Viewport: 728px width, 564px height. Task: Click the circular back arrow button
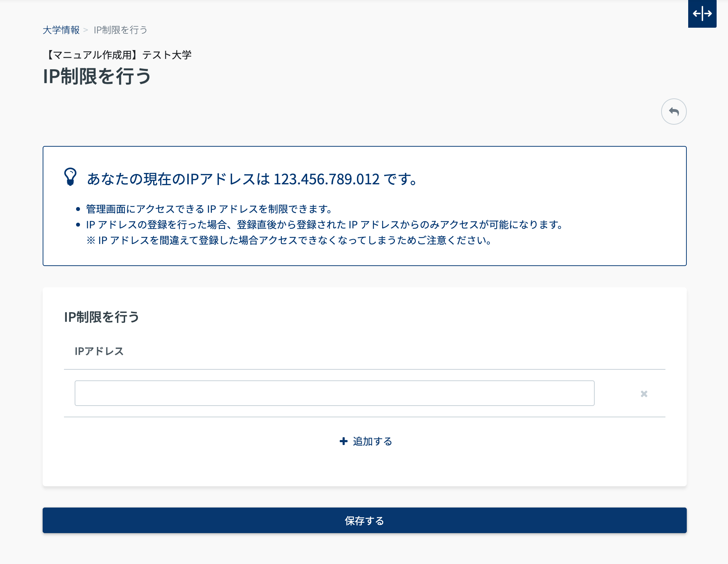tap(674, 112)
